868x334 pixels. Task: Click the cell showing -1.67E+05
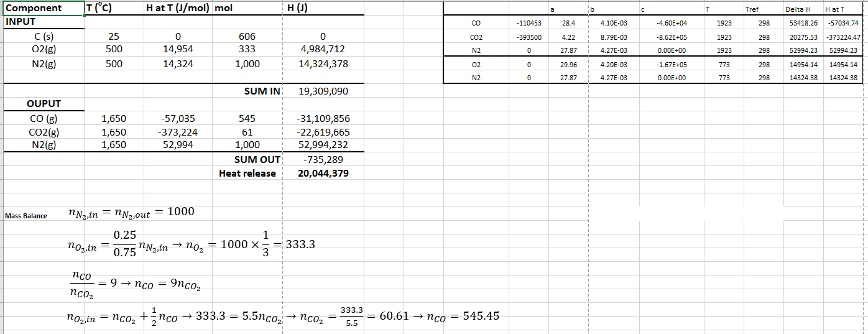pyautogui.click(x=672, y=65)
